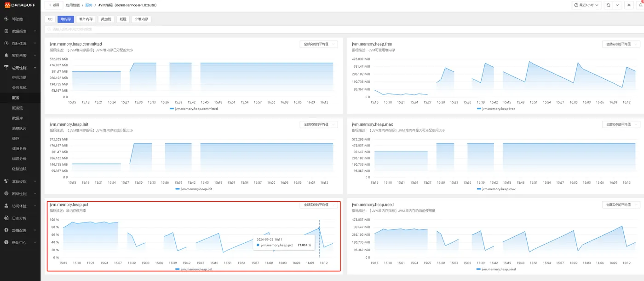Click the 服务 breadcrumb link
Viewport: 644px width, 281px height.
click(89, 5)
